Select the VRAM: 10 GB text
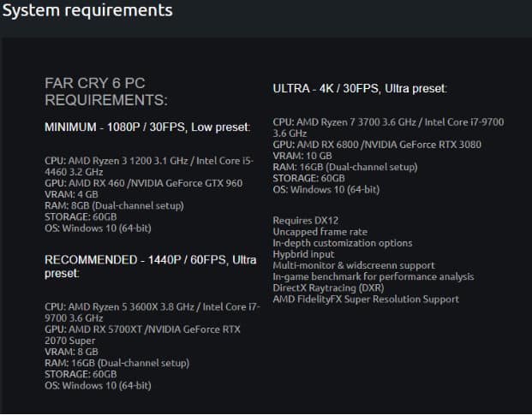 [302, 156]
